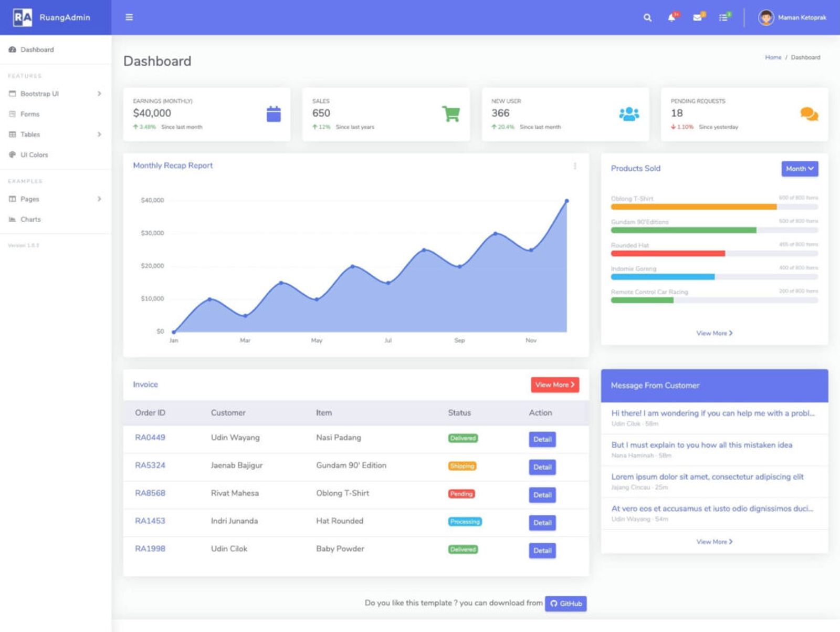
Task: Open the Lorem ipsum message from Jajang Cincau
Action: pyautogui.click(x=715, y=482)
